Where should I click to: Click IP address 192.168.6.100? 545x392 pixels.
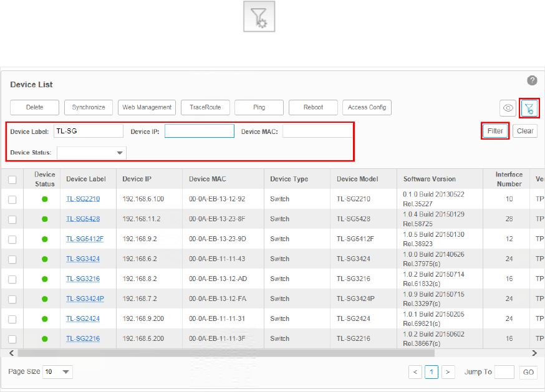click(143, 199)
